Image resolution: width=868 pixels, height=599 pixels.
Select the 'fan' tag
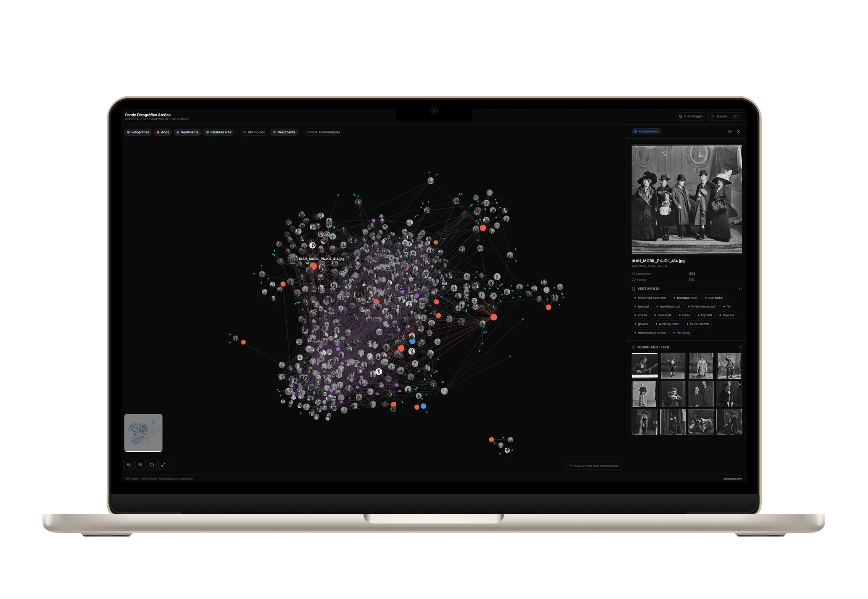pos(727,306)
